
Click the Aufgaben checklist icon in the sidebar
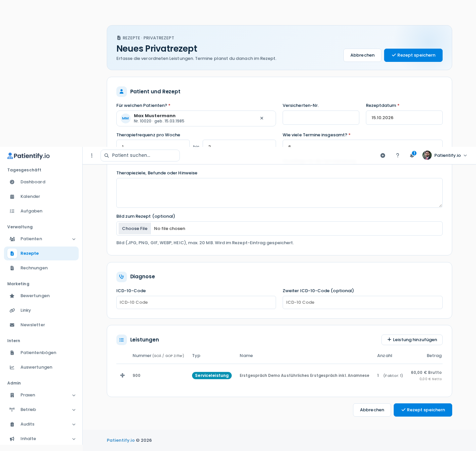click(x=12, y=211)
